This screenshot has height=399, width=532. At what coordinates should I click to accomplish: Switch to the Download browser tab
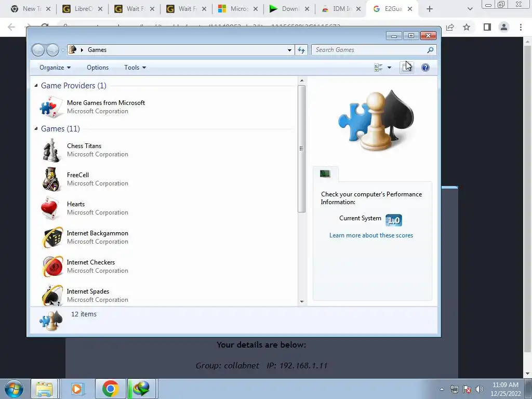point(290,9)
